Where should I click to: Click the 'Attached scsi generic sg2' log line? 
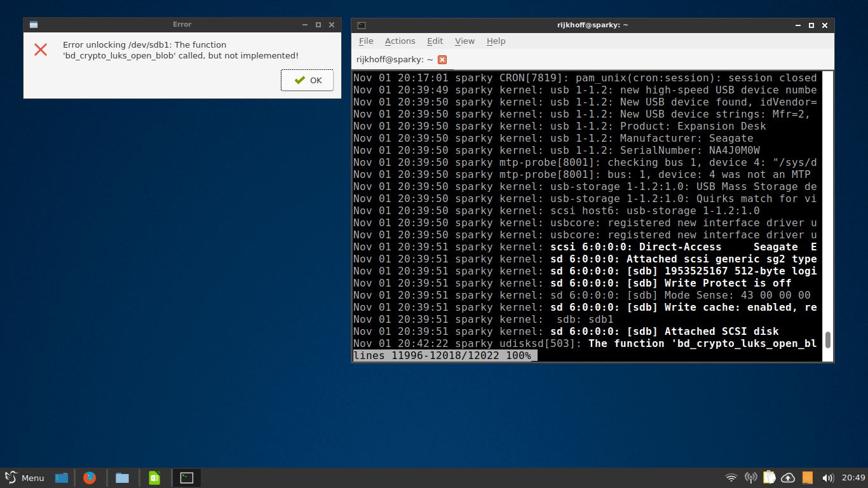(585, 259)
